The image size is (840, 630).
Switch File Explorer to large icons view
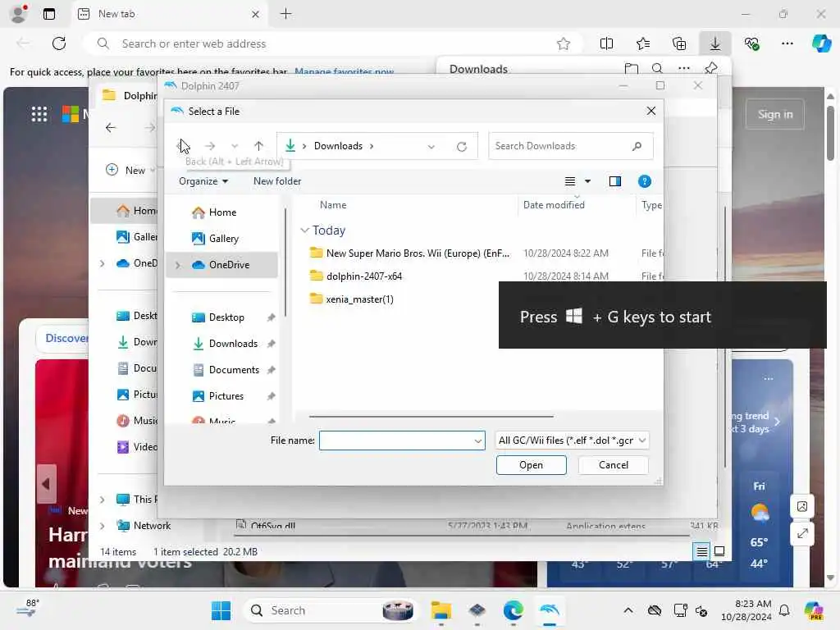pos(719,551)
